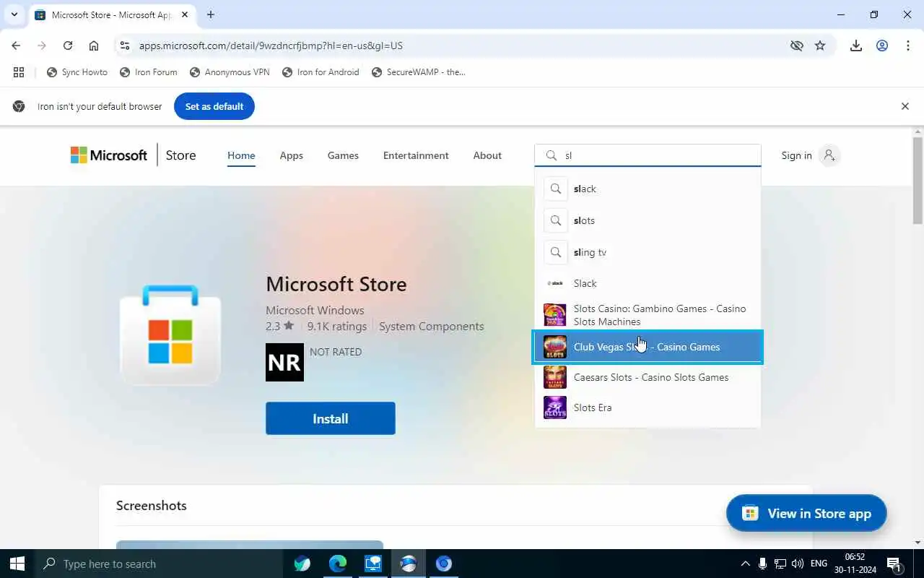Select the Entertainment navigation tab
Viewport: 924px width, 578px height.
pos(416,155)
